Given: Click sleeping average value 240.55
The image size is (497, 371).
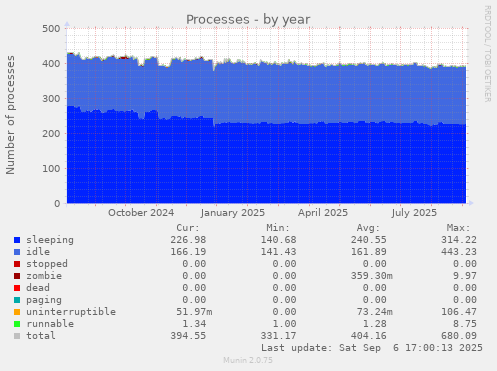Looking at the screenshot, I should click(369, 240).
